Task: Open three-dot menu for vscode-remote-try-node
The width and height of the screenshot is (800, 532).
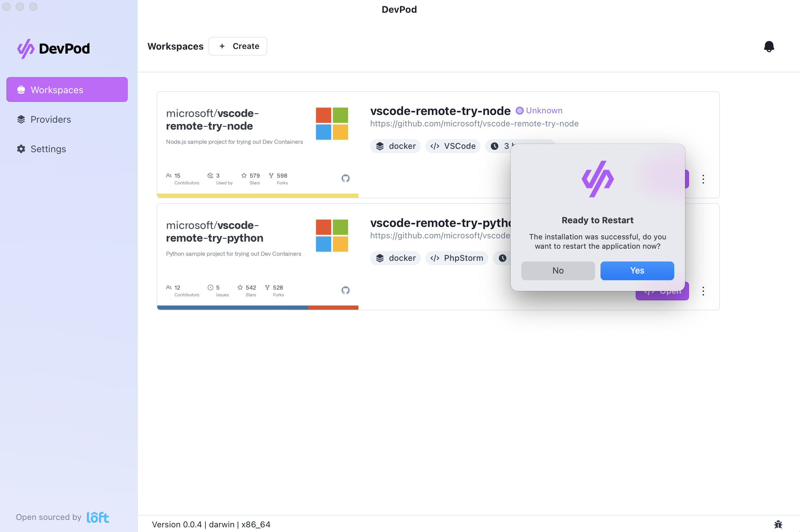Action: coord(703,179)
